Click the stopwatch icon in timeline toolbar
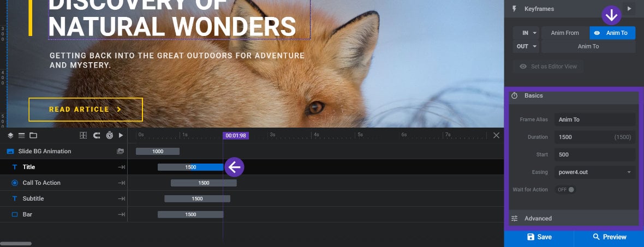Image resolution: width=644 pixels, height=247 pixels. click(x=109, y=135)
